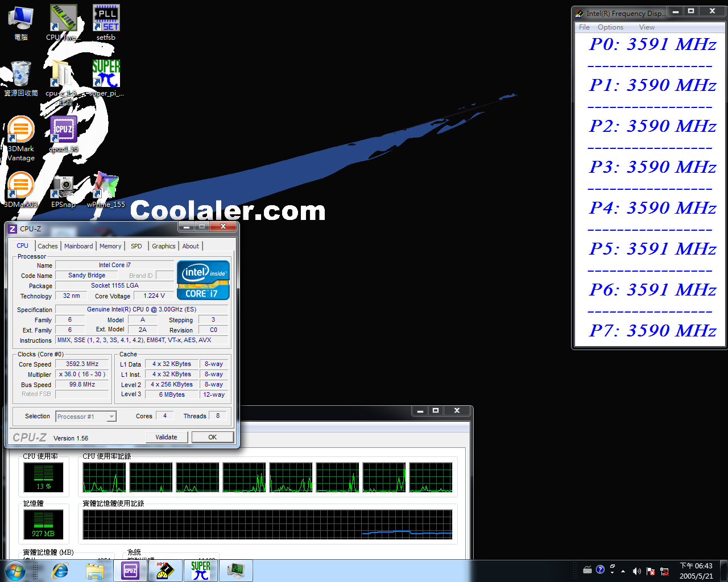Open the cpu-z 1.5 folder shortcut
Image resolution: width=728 pixels, height=582 pixels.
pyautogui.click(x=61, y=82)
